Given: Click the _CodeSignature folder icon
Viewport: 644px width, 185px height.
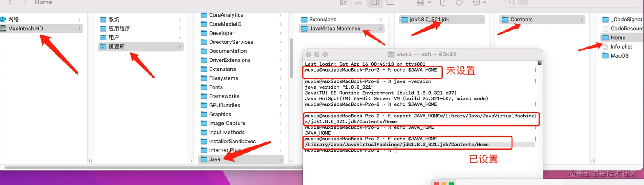Looking at the screenshot, I should tap(605, 20).
